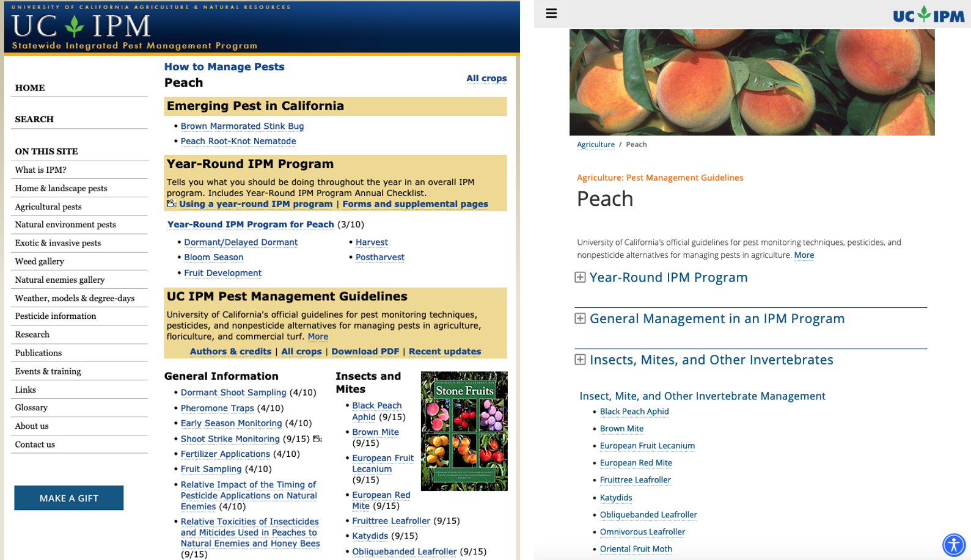971x560 pixels.
Task: Open Agricultural pests in sidebar menu
Action: [48, 206]
